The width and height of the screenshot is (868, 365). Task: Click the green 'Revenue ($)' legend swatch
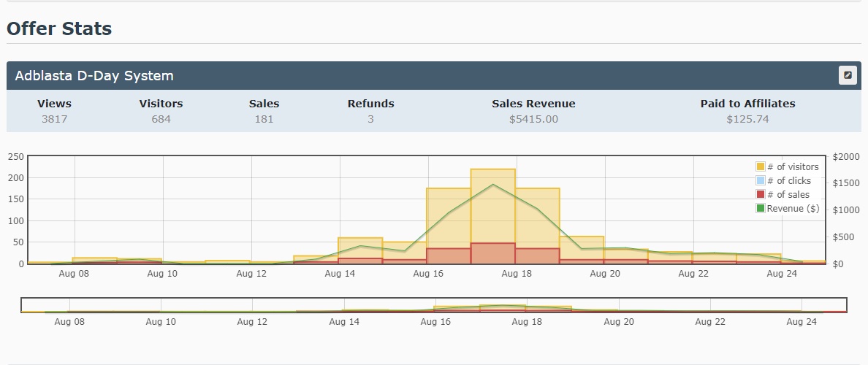(761, 208)
